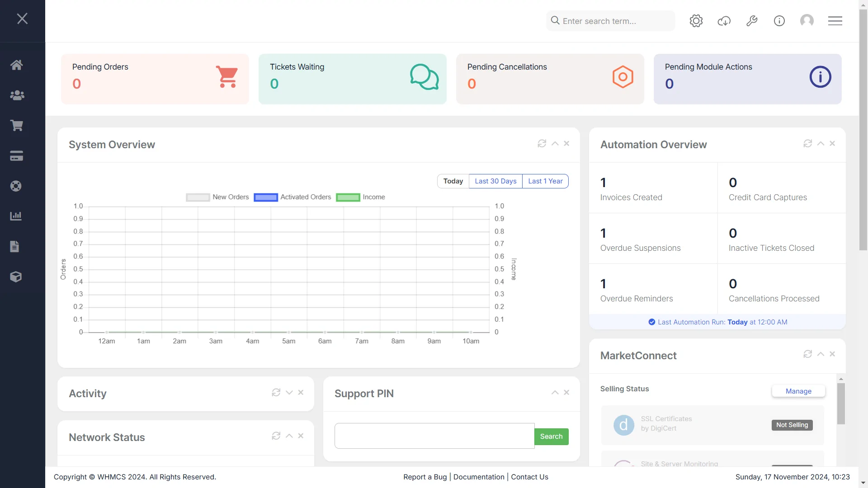
Task: Open the Documentation footer link
Action: pos(479,477)
